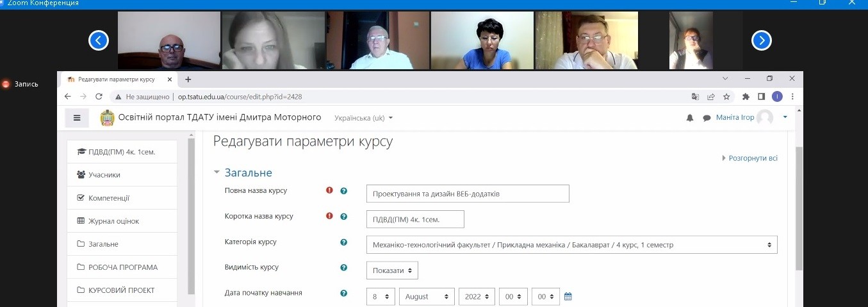Click the Маніта Ігор user name
The image size is (868, 307).
click(x=735, y=118)
